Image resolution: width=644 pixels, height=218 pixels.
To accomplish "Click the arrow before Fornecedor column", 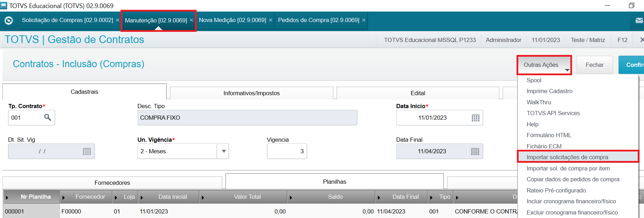I will [64, 197].
